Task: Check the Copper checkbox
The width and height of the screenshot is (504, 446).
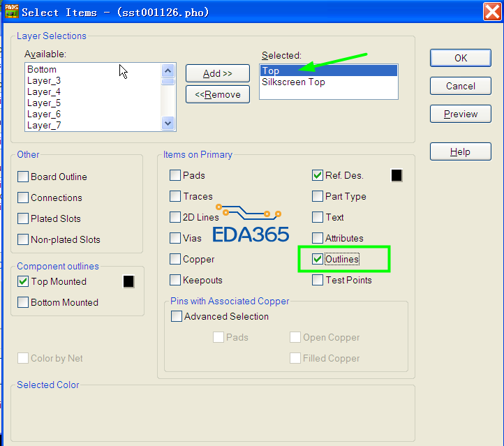Action: (x=175, y=259)
